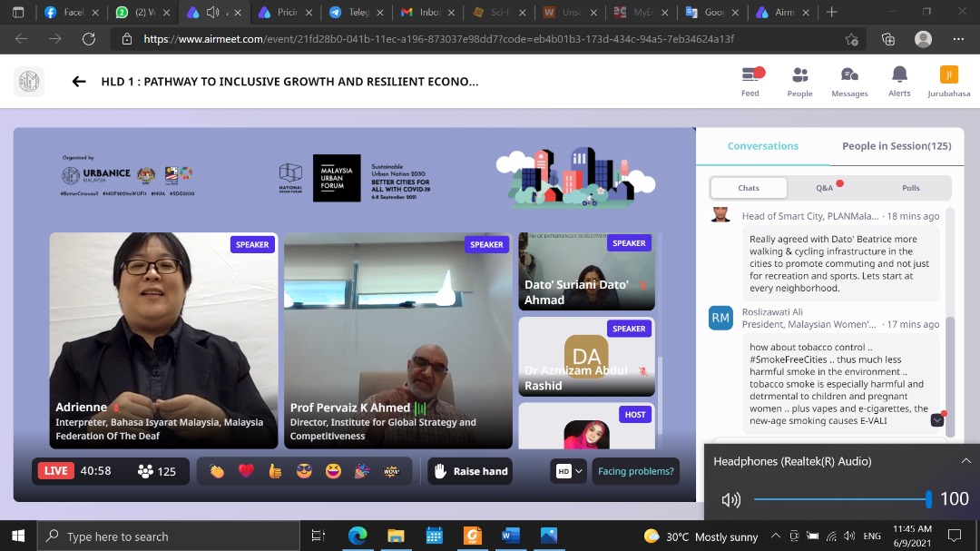This screenshot has height=551, width=980.
Task: Mute volume via speaker icon in flyout
Action: pos(731,499)
